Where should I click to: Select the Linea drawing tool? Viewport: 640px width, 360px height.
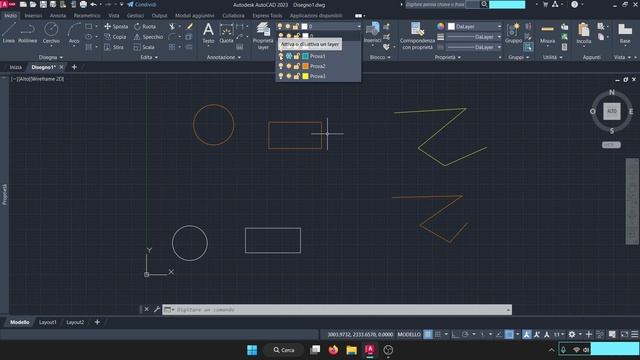coord(9,33)
